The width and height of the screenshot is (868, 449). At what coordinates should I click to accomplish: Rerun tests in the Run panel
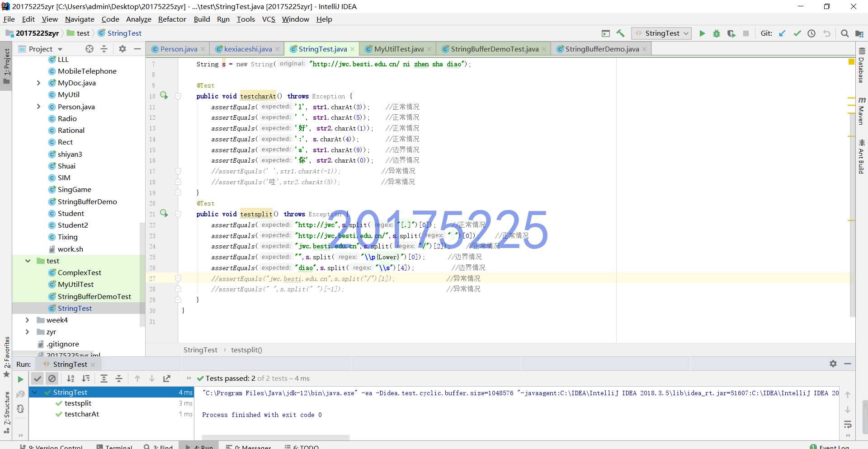pyautogui.click(x=20, y=379)
